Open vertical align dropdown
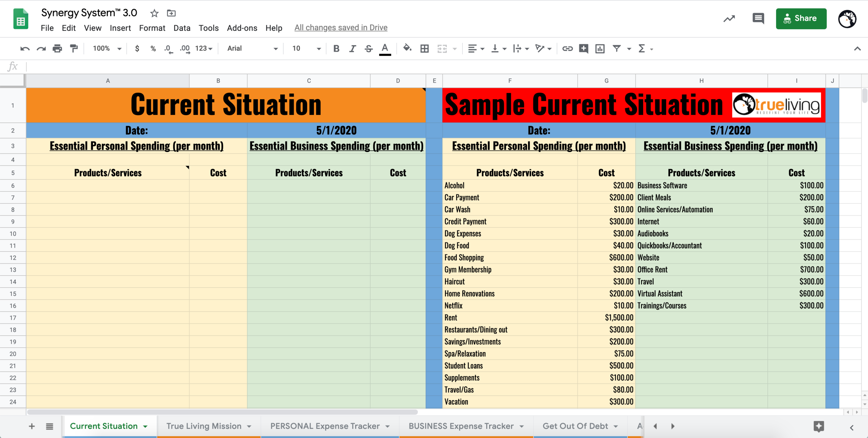This screenshot has width=868, height=438. pos(499,48)
